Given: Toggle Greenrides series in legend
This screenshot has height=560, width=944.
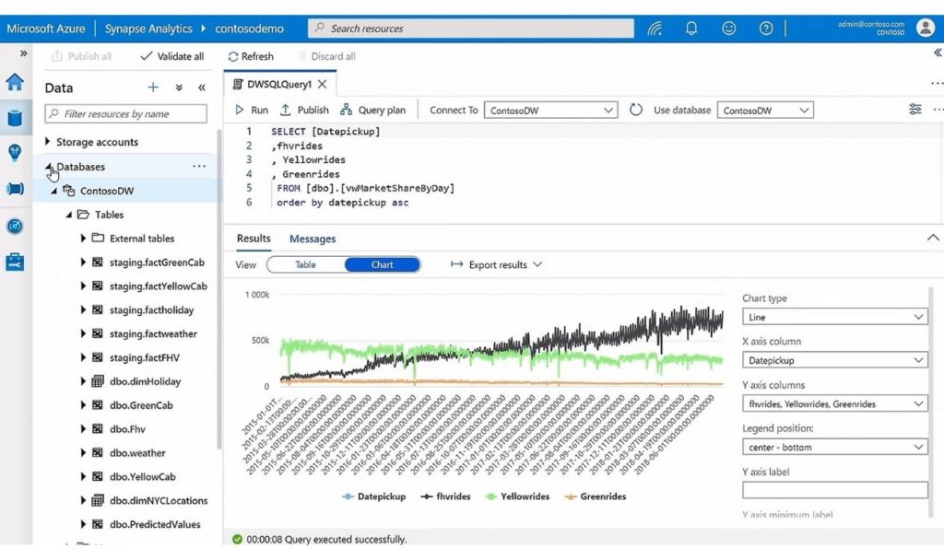Looking at the screenshot, I should pos(596,496).
